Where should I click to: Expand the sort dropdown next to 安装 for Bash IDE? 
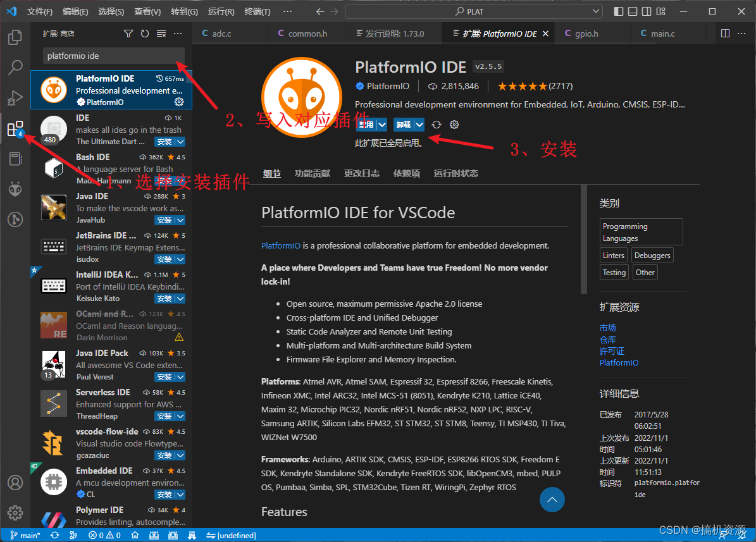pyautogui.click(x=181, y=181)
